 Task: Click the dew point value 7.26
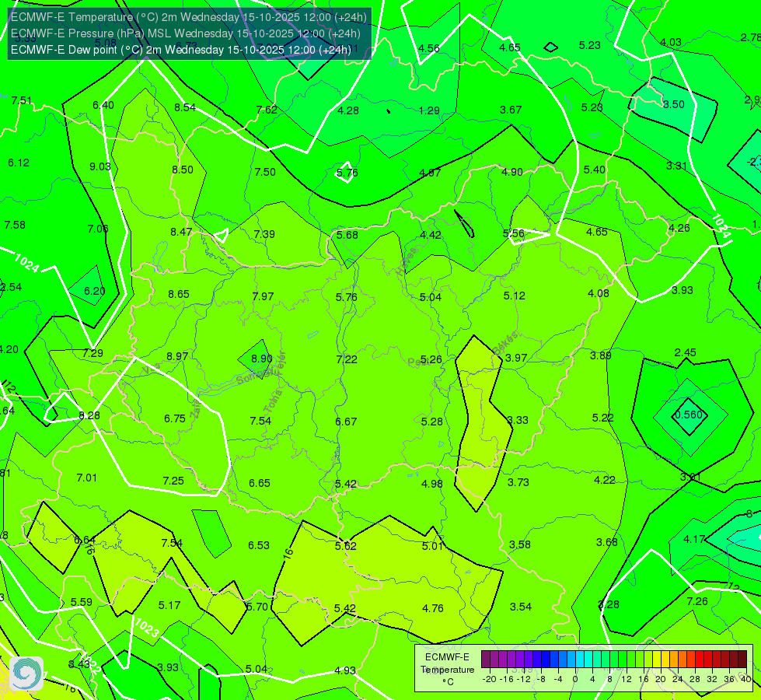697,601
